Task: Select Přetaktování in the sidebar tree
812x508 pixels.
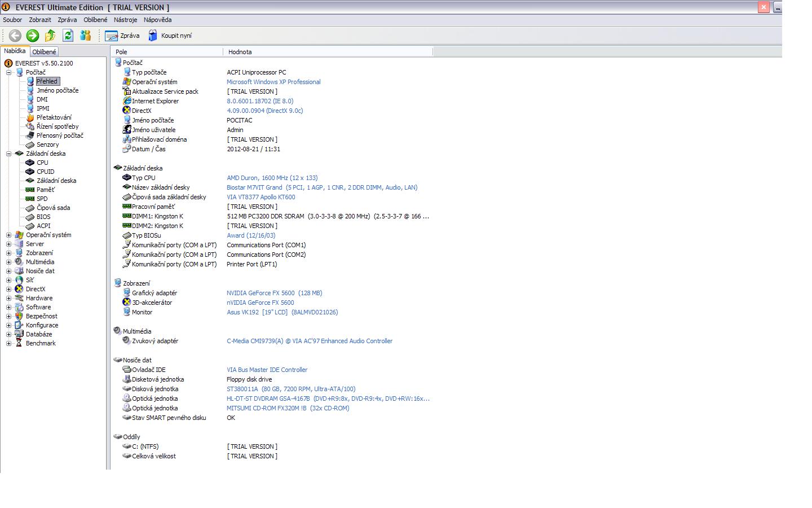Action: click(x=54, y=117)
